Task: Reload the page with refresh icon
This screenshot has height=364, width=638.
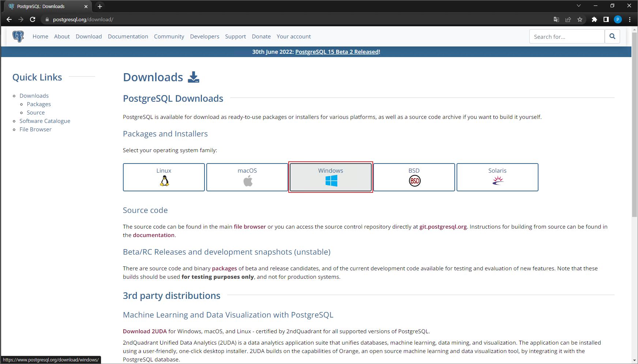Action: pyautogui.click(x=33, y=19)
